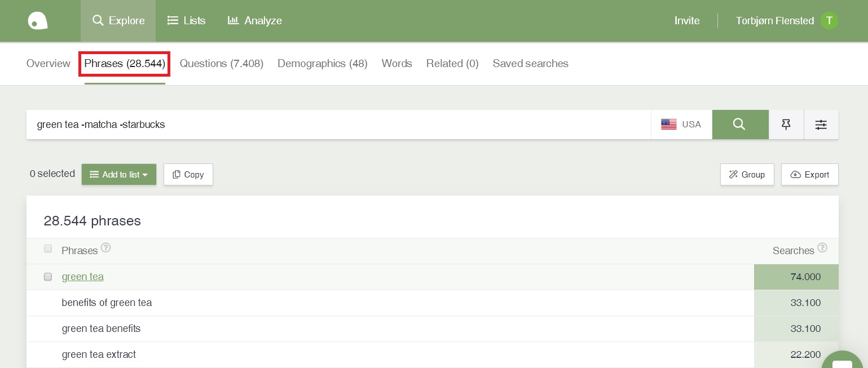This screenshot has height=368, width=868.
Task: Check the 'green tea' row checkbox
Action: [48, 277]
